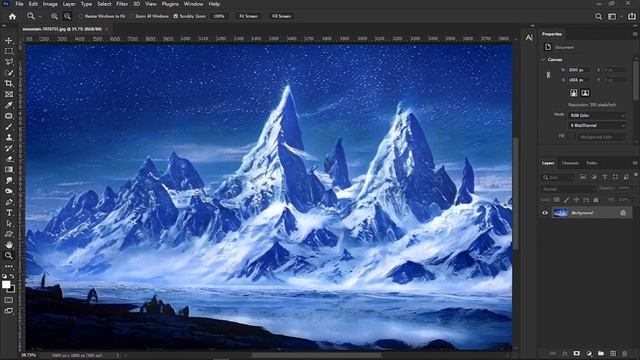Image resolution: width=640 pixels, height=360 pixels.
Task: Select the Zoom tool in toolbox
Action: tap(9, 256)
